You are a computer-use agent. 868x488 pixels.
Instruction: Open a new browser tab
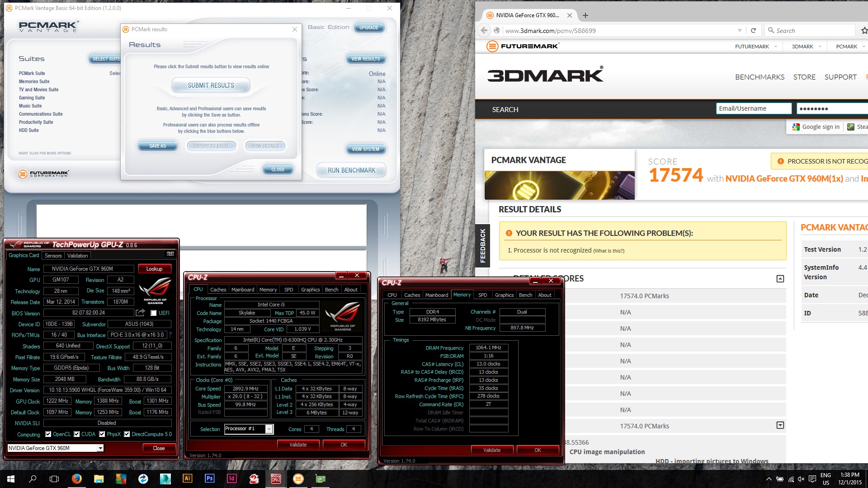pyautogui.click(x=585, y=15)
